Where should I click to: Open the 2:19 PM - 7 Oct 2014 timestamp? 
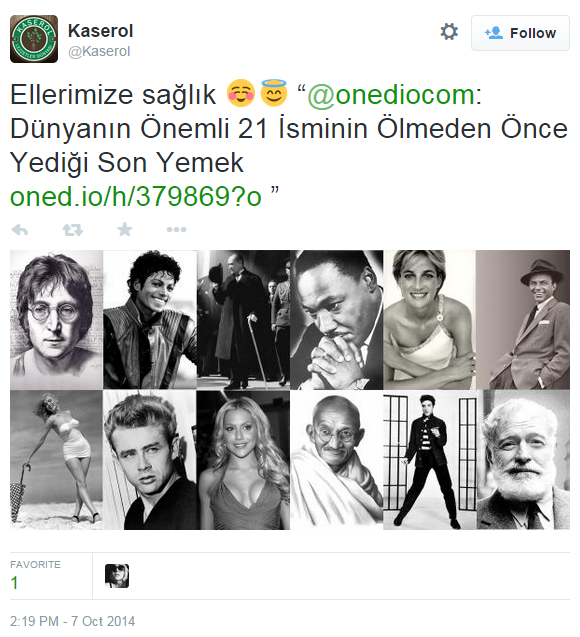[73, 621]
